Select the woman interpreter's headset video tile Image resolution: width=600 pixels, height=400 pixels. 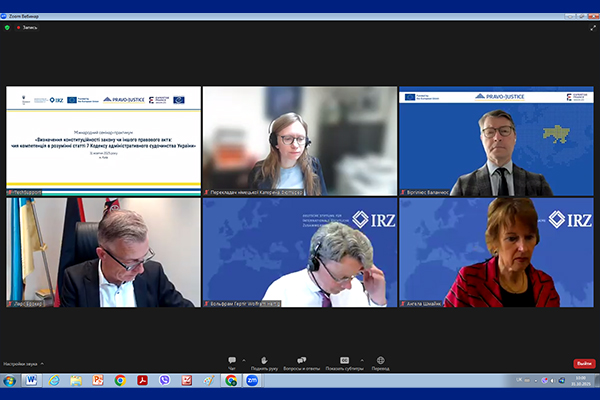[x=299, y=140]
